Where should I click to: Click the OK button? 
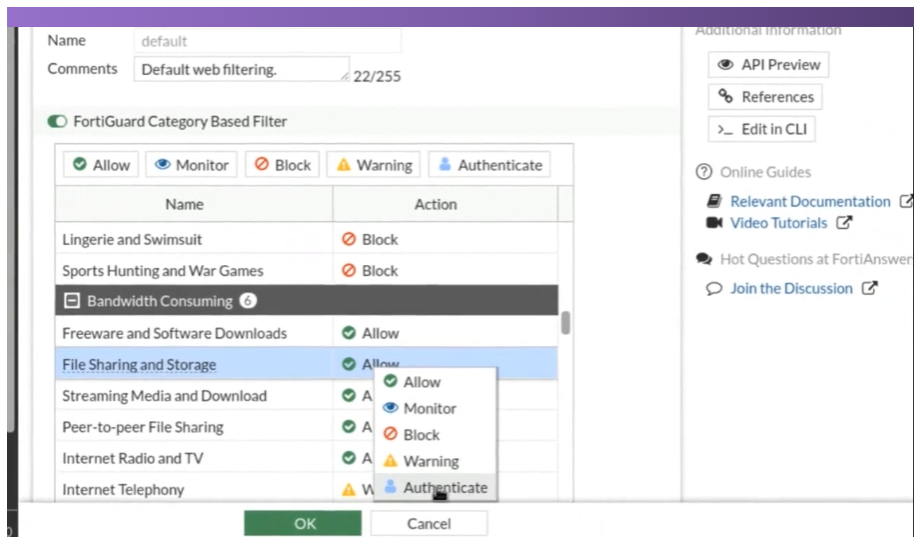(303, 523)
